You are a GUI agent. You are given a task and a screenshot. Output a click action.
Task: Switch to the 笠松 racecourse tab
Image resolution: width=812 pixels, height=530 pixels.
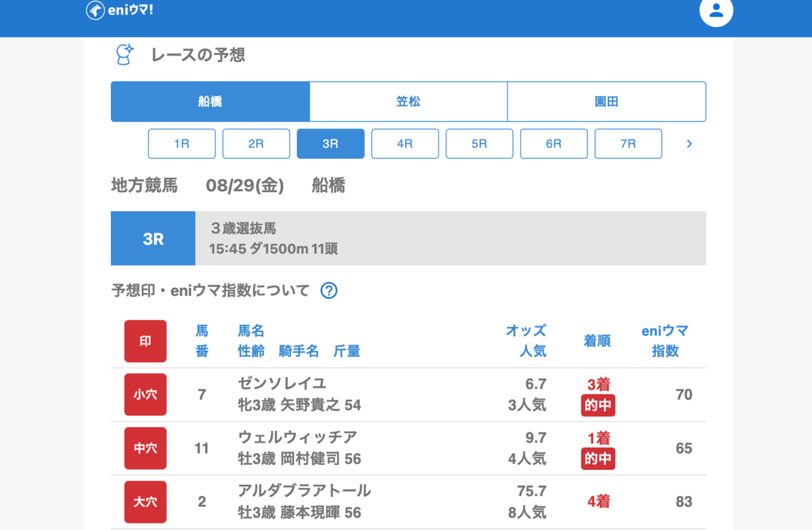click(x=408, y=102)
